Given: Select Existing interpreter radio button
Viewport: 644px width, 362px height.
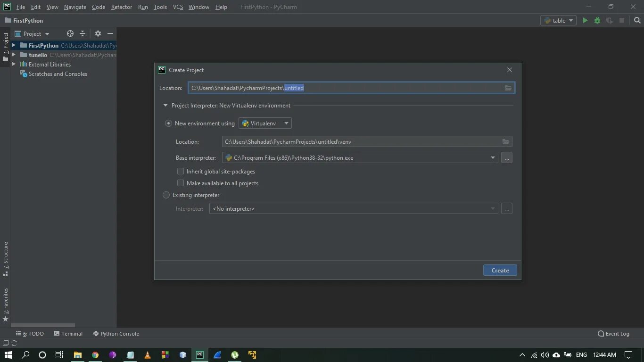Looking at the screenshot, I should (166, 195).
